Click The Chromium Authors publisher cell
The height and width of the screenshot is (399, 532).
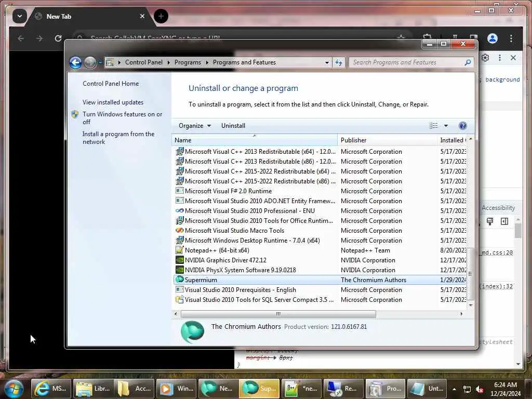(373, 280)
